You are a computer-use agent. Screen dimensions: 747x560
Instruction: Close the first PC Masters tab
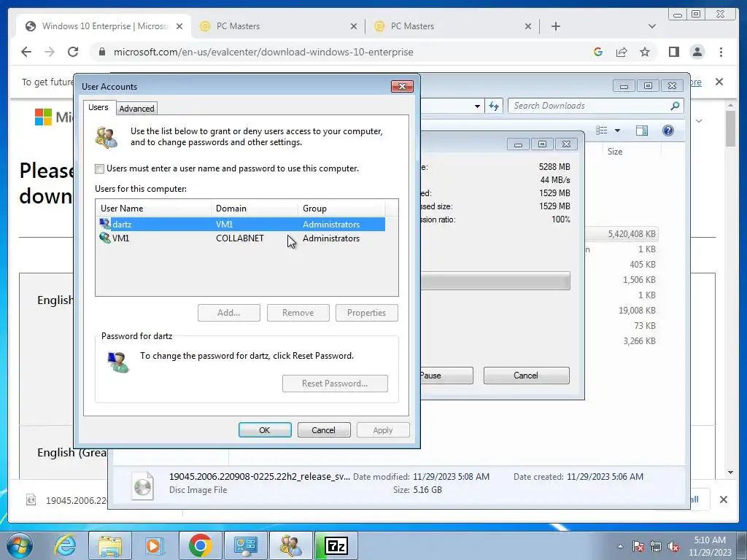coord(354,26)
